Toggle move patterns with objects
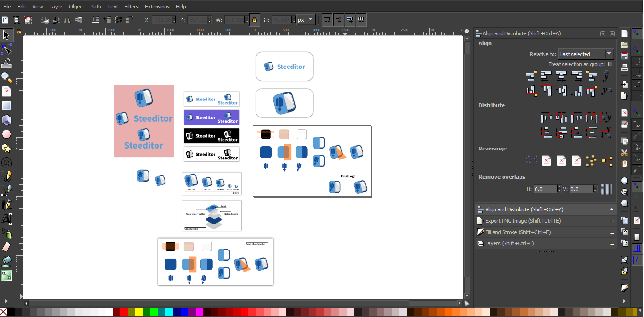The width and height of the screenshot is (644, 317). pos(361,20)
